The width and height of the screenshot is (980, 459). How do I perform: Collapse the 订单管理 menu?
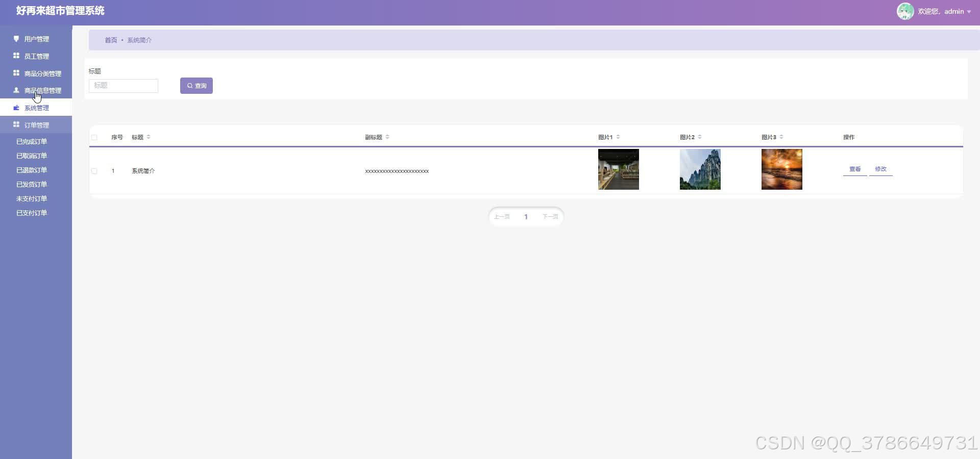click(36, 125)
